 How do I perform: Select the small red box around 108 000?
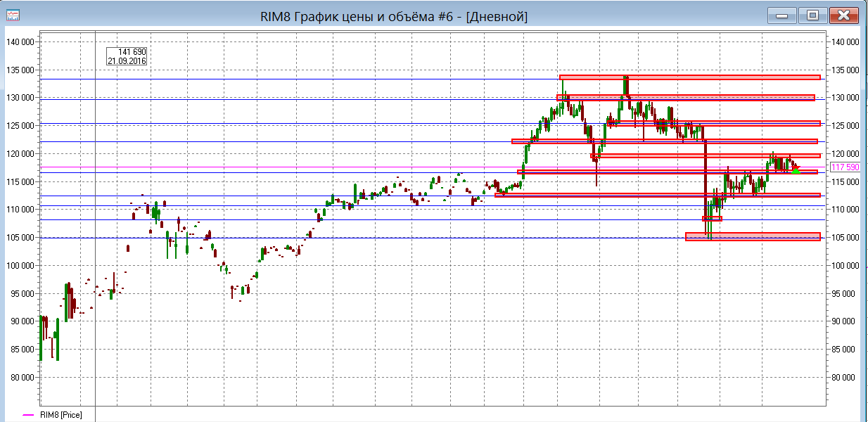[712, 219]
